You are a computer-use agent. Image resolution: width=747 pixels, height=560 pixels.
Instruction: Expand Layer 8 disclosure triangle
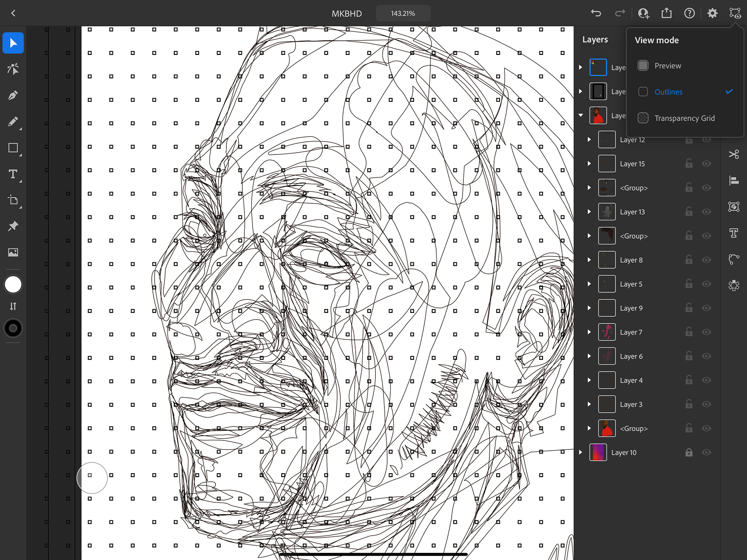pyautogui.click(x=589, y=260)
